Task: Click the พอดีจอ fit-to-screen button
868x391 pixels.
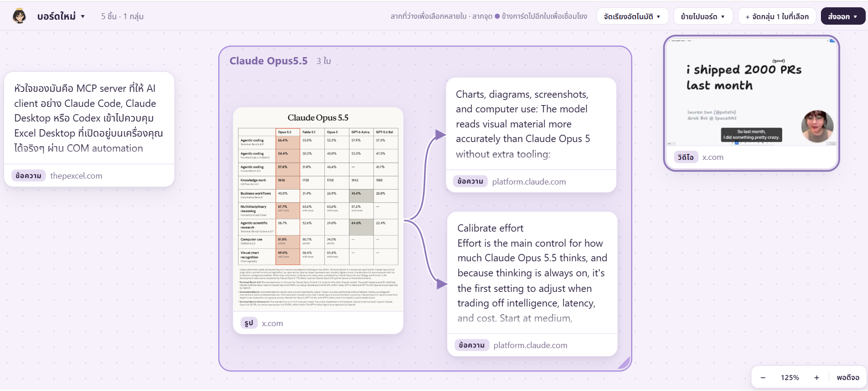Action: coord(848,377)
